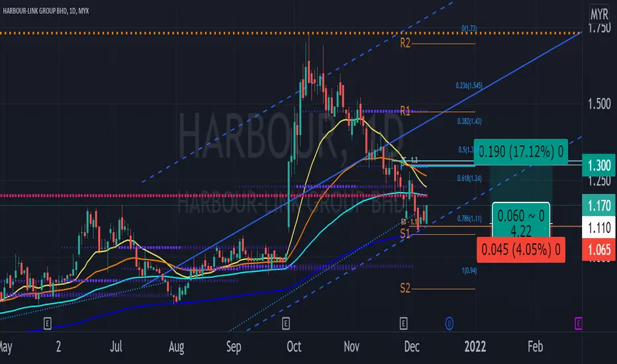Click the Sep label on time axis
The height and width of the screenshot is (364, 617).
pyautogui.click(x=233, y=347)
